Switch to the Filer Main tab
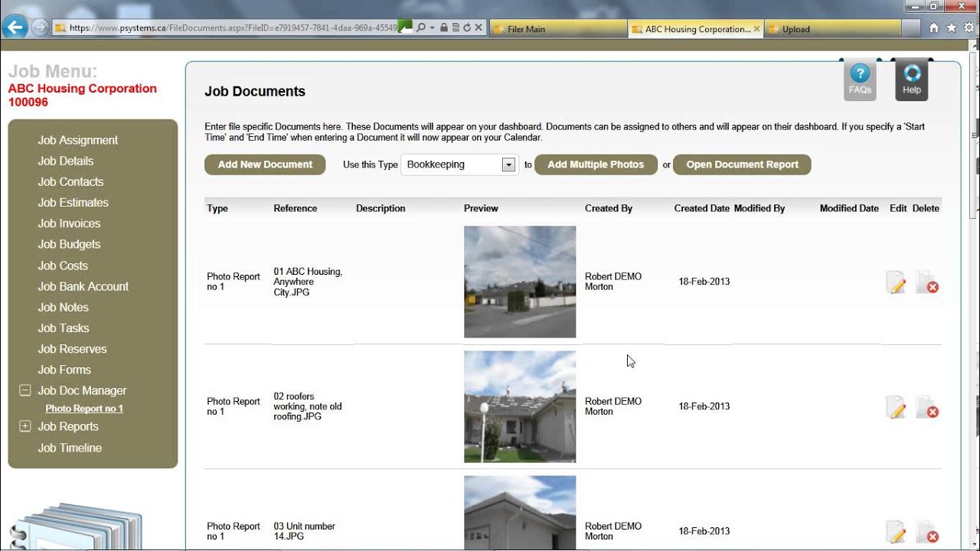980x551 pixels. point(557,29)
